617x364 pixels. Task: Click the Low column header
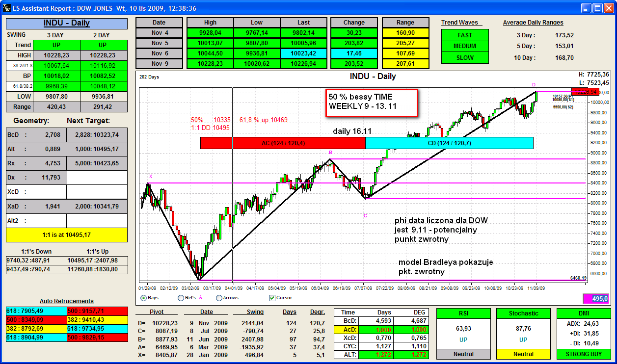point(257,23)
